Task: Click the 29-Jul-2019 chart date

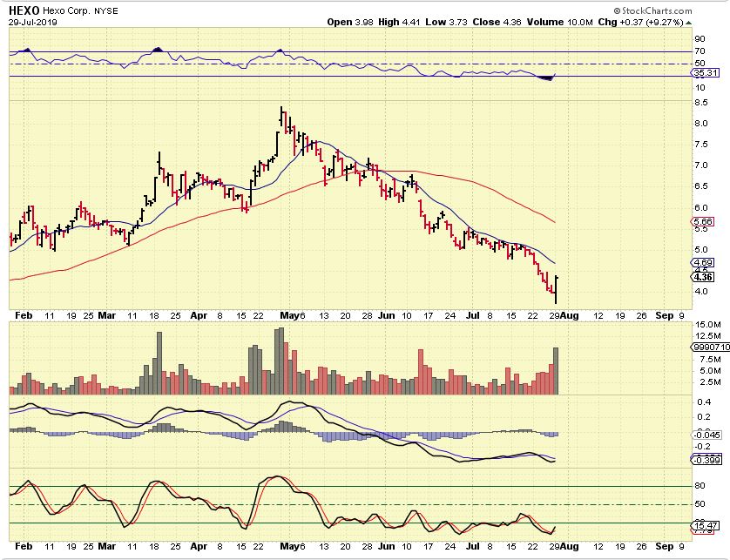Action: point(32,22)
